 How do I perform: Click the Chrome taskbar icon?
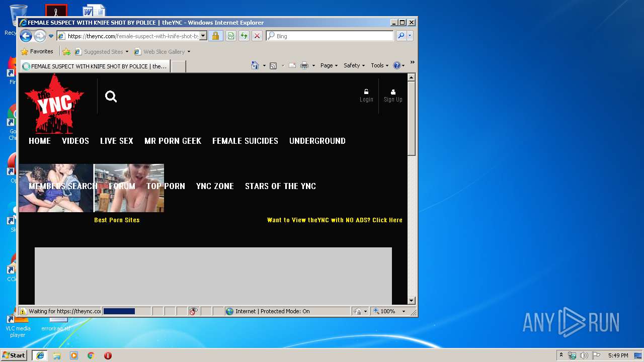pos(91,355)
